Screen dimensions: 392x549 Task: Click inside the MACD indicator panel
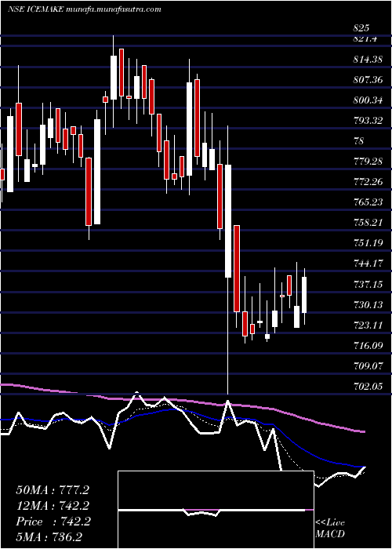pyautogui.click(x=216, y=510)
